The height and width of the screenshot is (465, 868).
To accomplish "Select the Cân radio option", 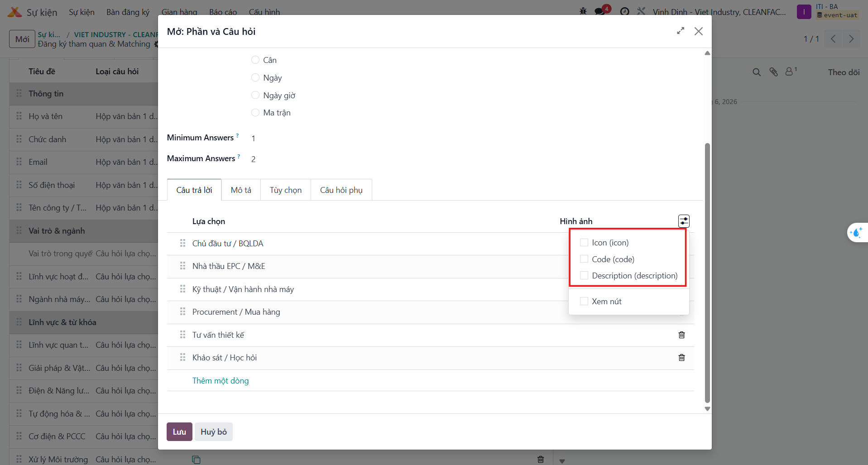I will 255,60.
